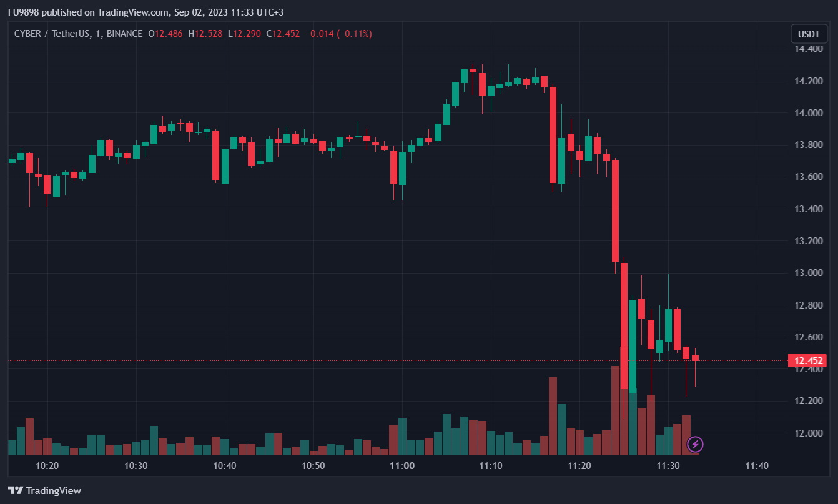Image resolution: width=838 pixels, height=504 pixels.
Task: Click the purple lightning bolt icon
Action: click(695, 445)
